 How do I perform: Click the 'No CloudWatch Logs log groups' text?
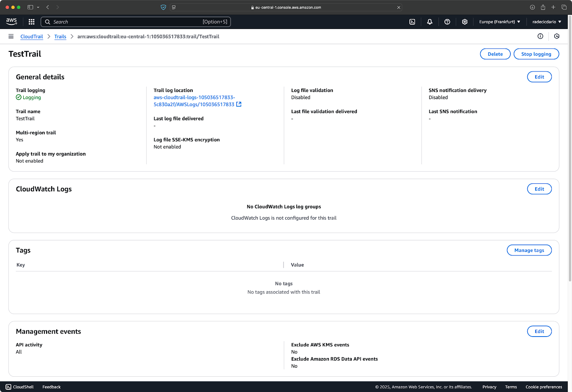click(x=284, y=207)
